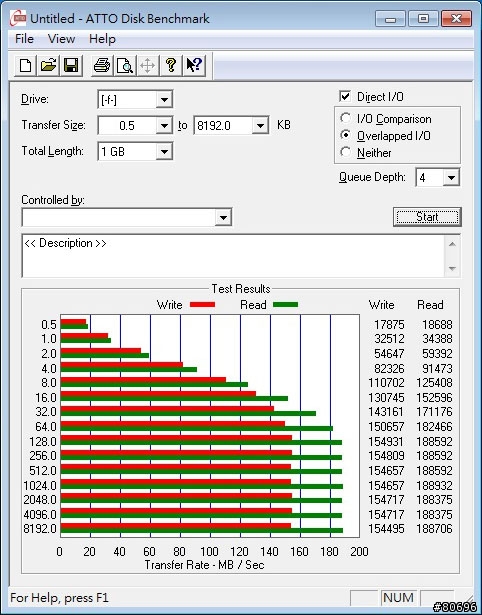Toggle the Direct I/O checkbox
This screenshot has width=482, height=615.
345,96
